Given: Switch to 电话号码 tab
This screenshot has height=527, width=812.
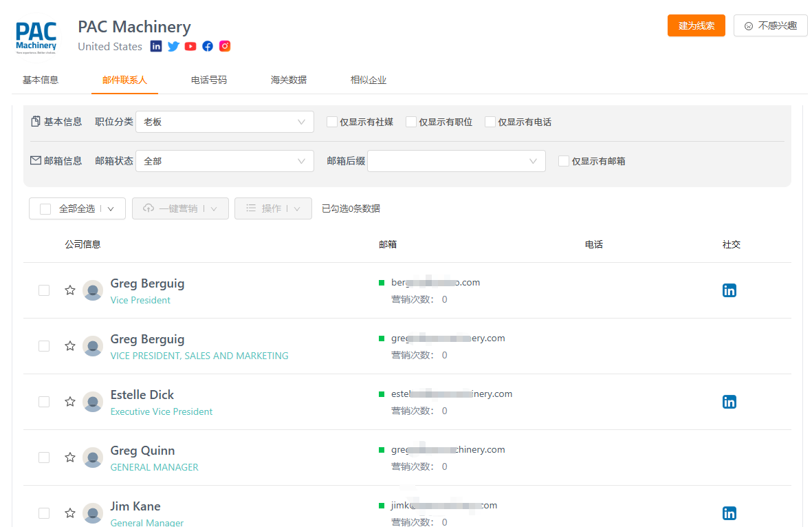Looking at the screenshot, I should point(209,80).
